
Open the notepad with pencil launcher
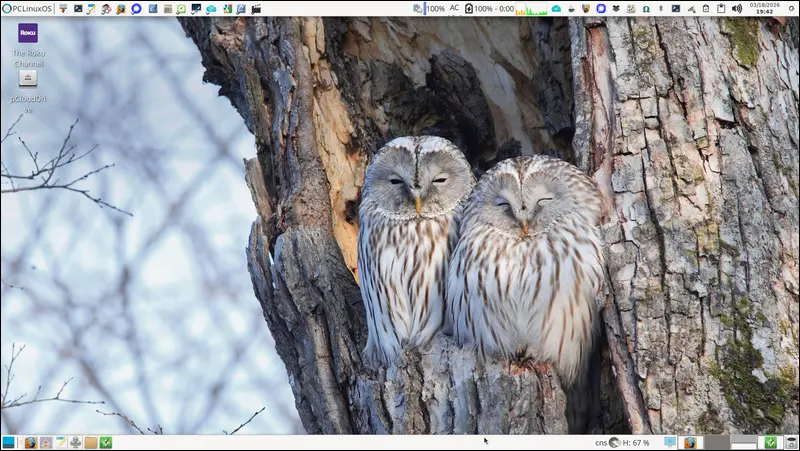pyautogui.click(x=91, y=9)
